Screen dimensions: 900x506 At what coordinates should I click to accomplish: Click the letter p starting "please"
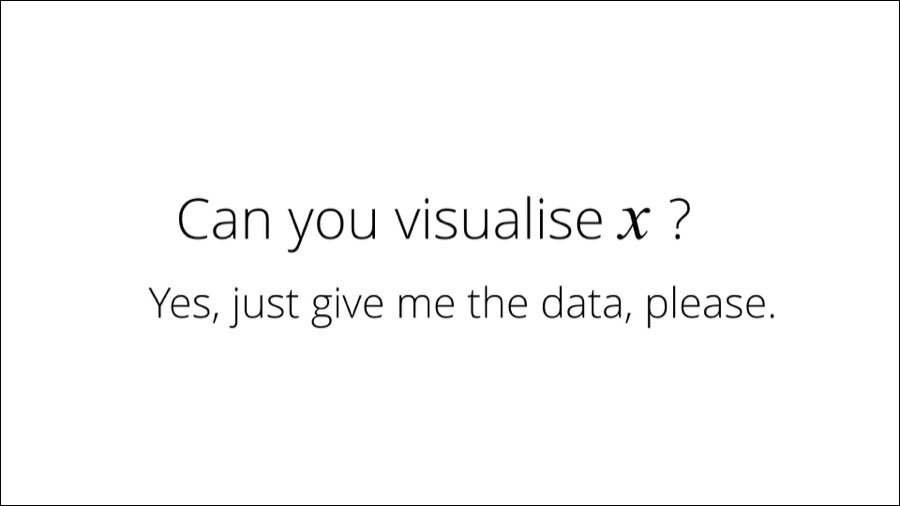pyautogui.click(x=657, y=312)
